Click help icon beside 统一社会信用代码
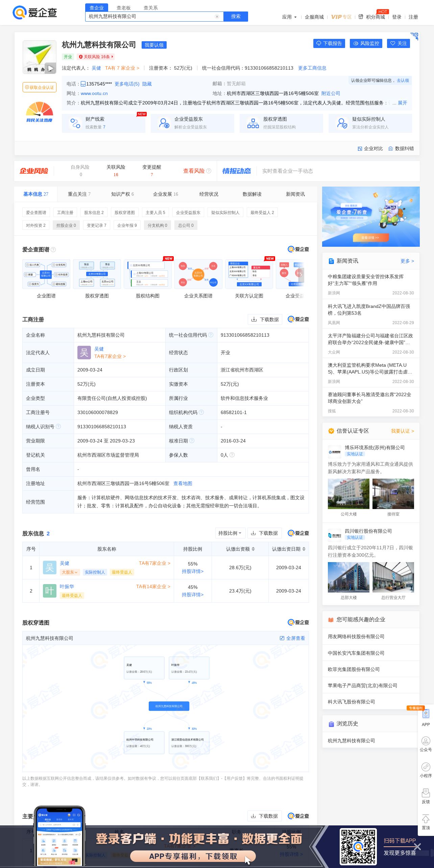Image resolution: width=434 pixels, height=868 pixels. point(211,335)
